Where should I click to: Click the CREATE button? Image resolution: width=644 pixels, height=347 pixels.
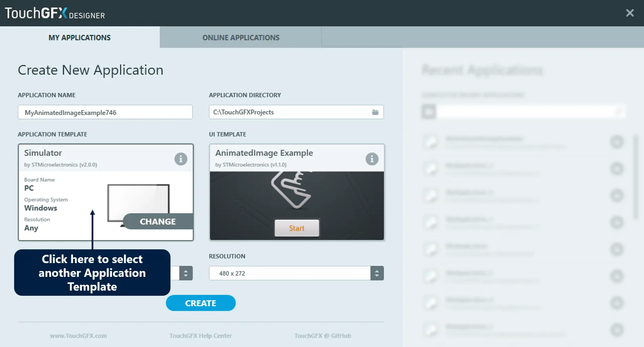201,303
